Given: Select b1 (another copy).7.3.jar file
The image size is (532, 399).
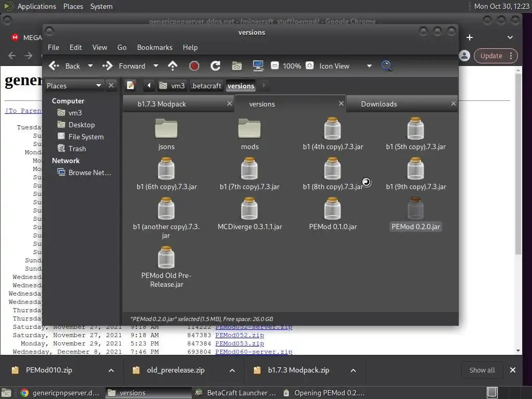Looking at the screenshot, I should (166, 208).
